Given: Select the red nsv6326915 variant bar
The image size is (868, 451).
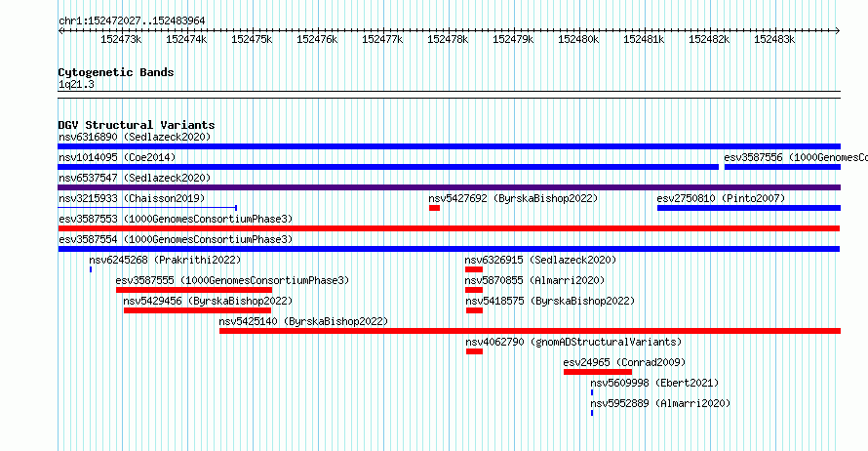Looking at the screenshot, I should click(x=474, y=269).
